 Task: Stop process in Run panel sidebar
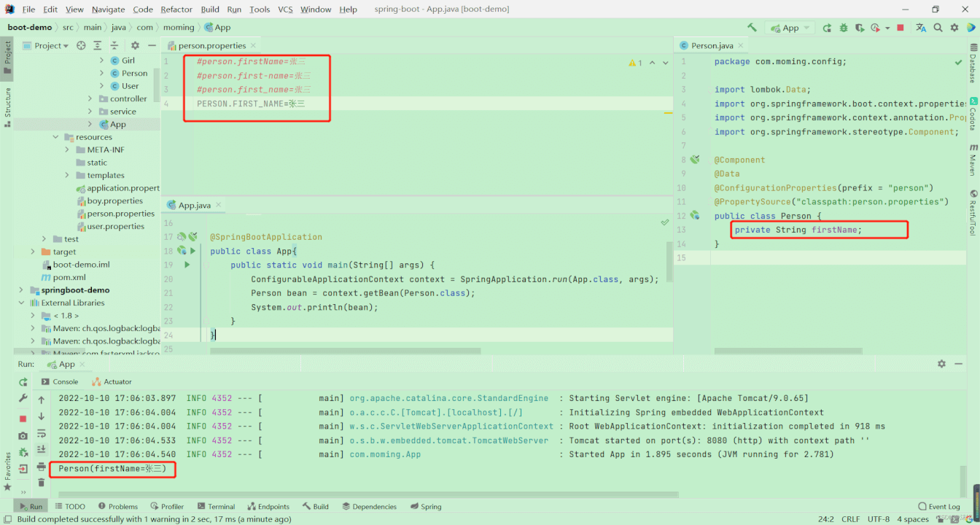click(23, 419)
